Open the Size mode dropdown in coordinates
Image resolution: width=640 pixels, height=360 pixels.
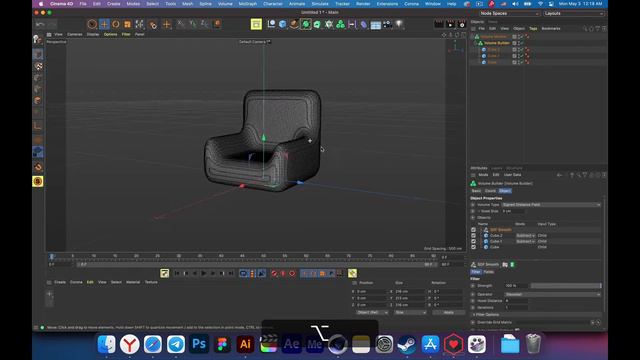pos(410,312)
